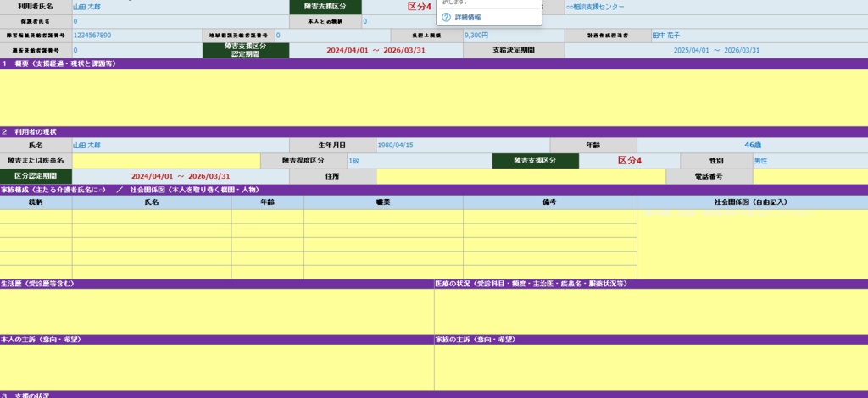Click the 障害または疾患名 yellow input cell
868x398 pixels.
click(166, 161)
